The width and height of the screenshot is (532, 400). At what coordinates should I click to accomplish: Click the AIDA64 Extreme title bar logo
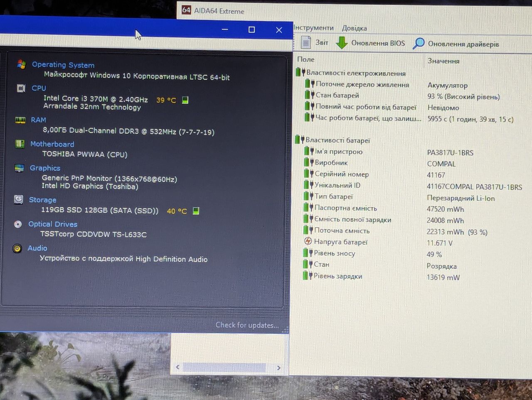pos(187,10)
